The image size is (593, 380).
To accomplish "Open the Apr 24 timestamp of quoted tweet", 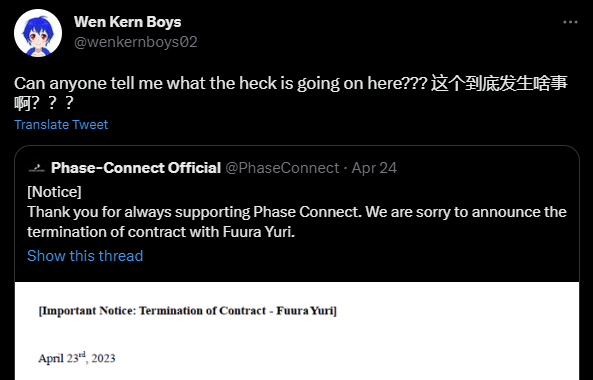I will coord(374,168).
